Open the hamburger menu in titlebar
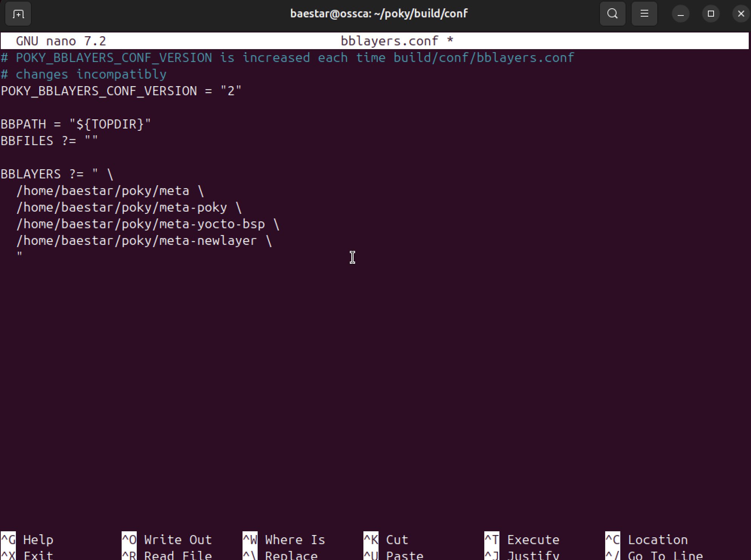This screenshot has width=751, height=560. tap(644, 14)
